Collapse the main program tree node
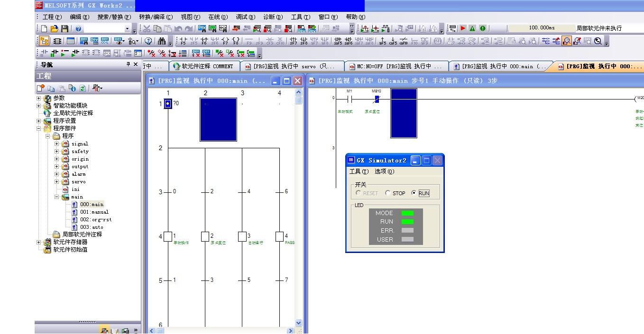Screen dimensions: 644x334 [x=57, y=197]
